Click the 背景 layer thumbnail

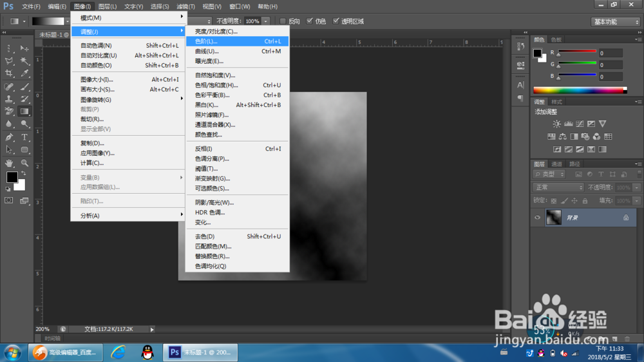coord(553,217)
